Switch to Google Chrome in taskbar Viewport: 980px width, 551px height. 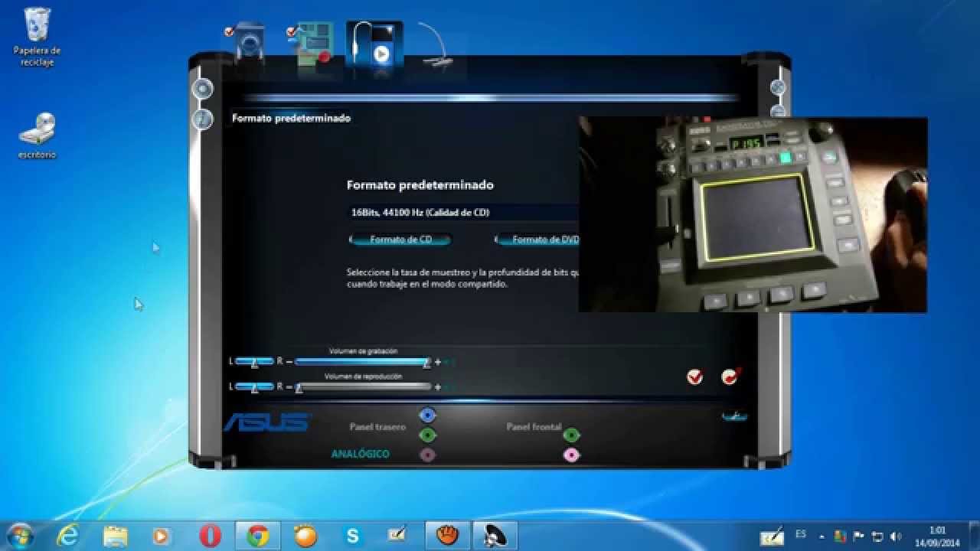pyautogui.click(x=257, y=536)
